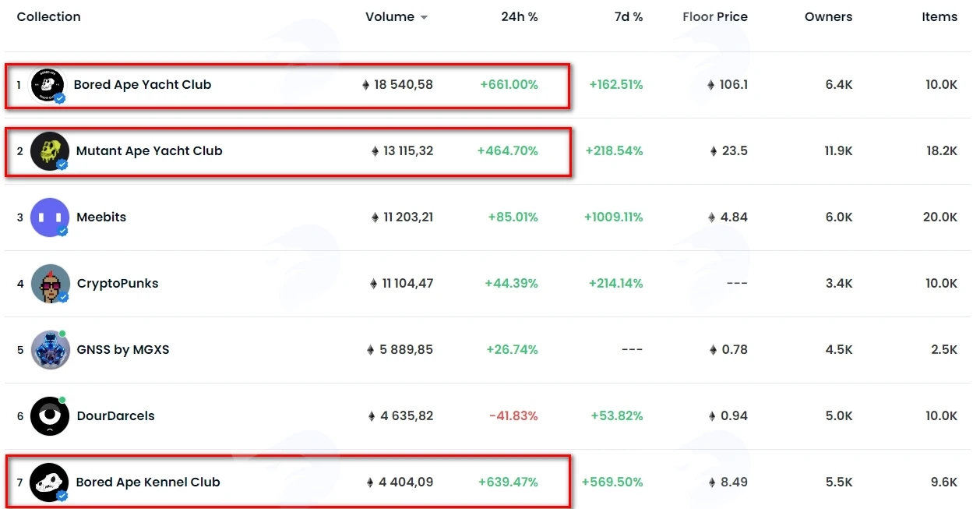Click the +162.51% 7d change
980x509 pixels.
point(616,85)
